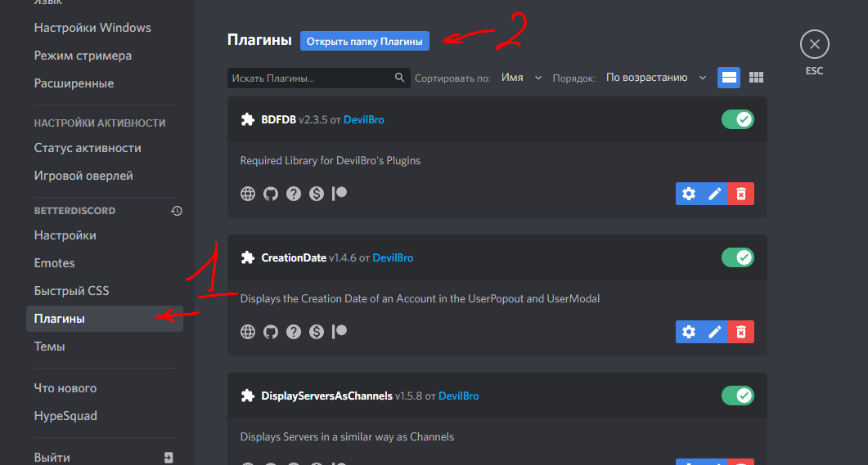Viewport: 868px width, 465px height.
Task: Open the sort-by Имя dropdown
Action: (x=520, y=78)
